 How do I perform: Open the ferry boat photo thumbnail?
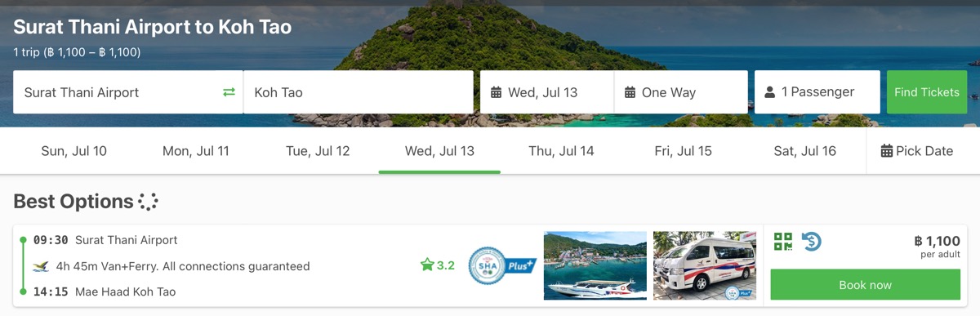(x=595, y=265)
